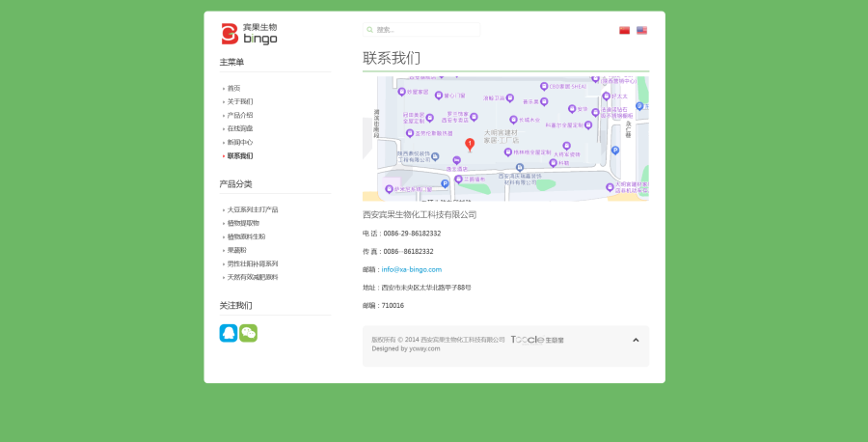Click the embedded location map
The image size is (868, 442).
(x=505, y=138)
